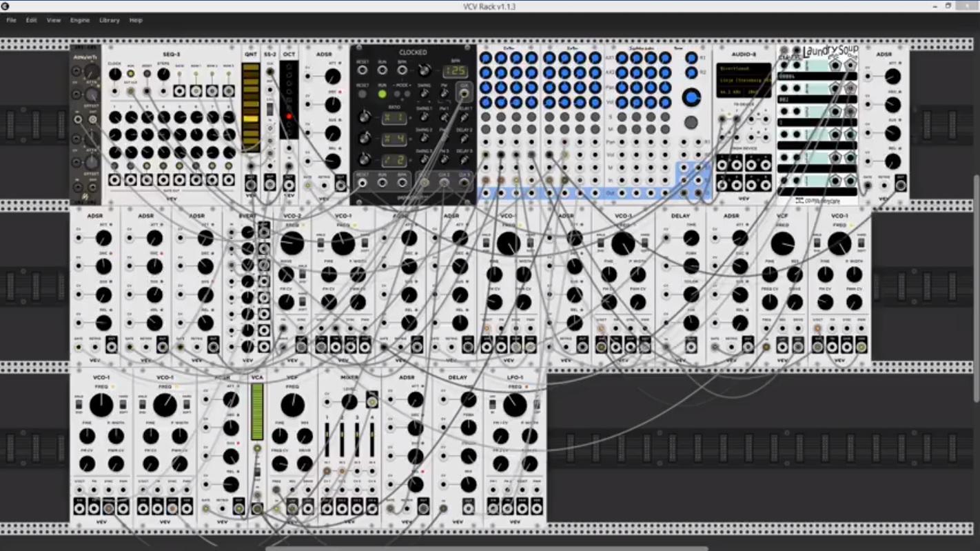Open the View menu
980x551 pixels.
pos(54,20)
